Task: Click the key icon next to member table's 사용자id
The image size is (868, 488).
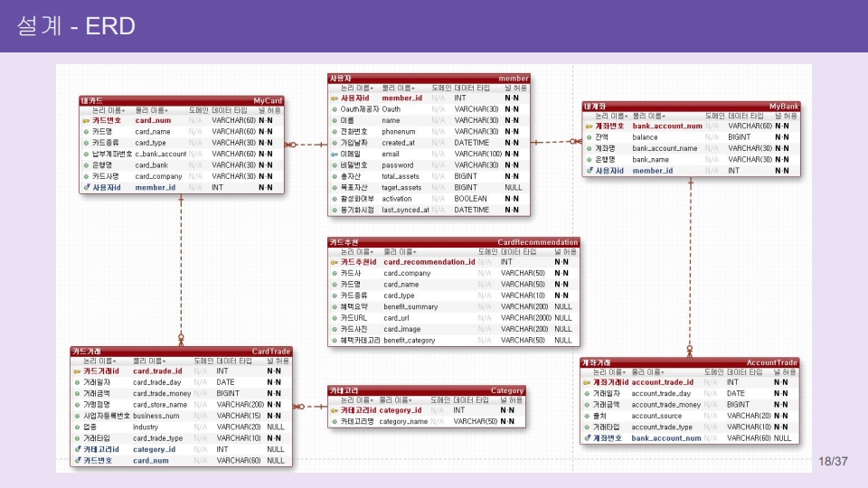Action: tap(335, 99)
